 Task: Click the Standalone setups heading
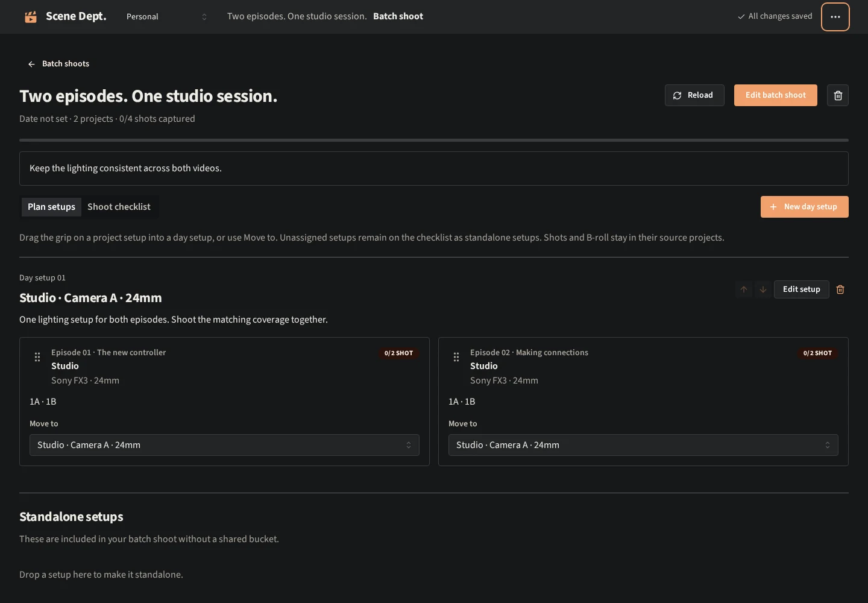71,517
